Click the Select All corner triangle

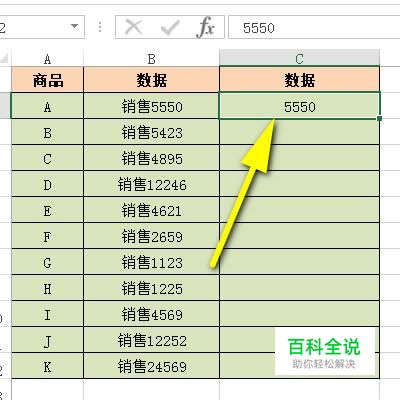(5, 59)
